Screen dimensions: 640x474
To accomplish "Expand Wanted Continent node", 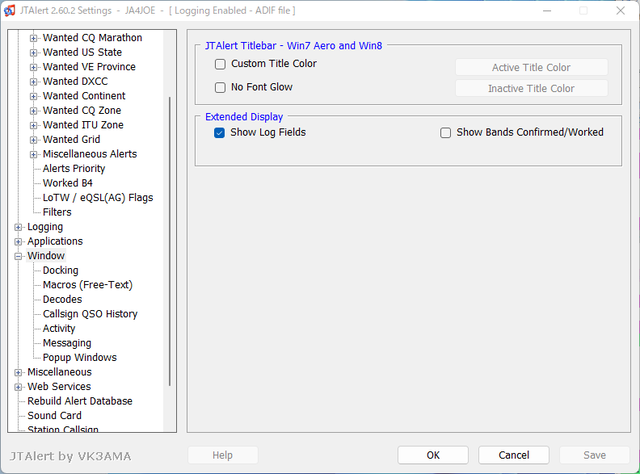I will pos(33,96).
